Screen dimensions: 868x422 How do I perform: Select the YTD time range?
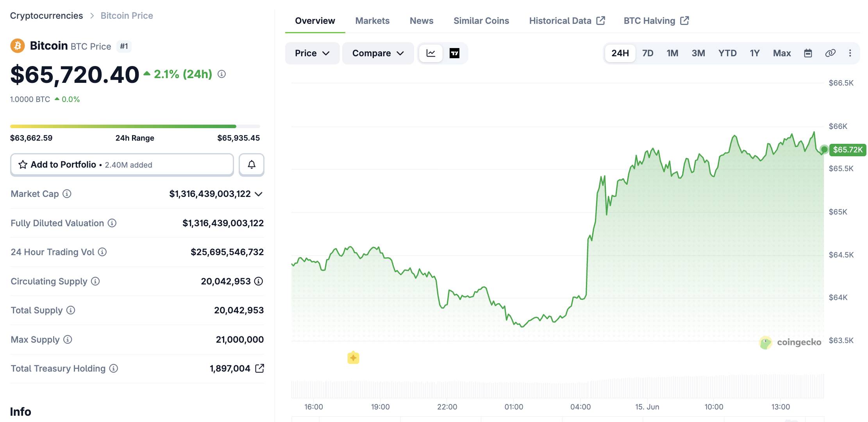(727, 53)
